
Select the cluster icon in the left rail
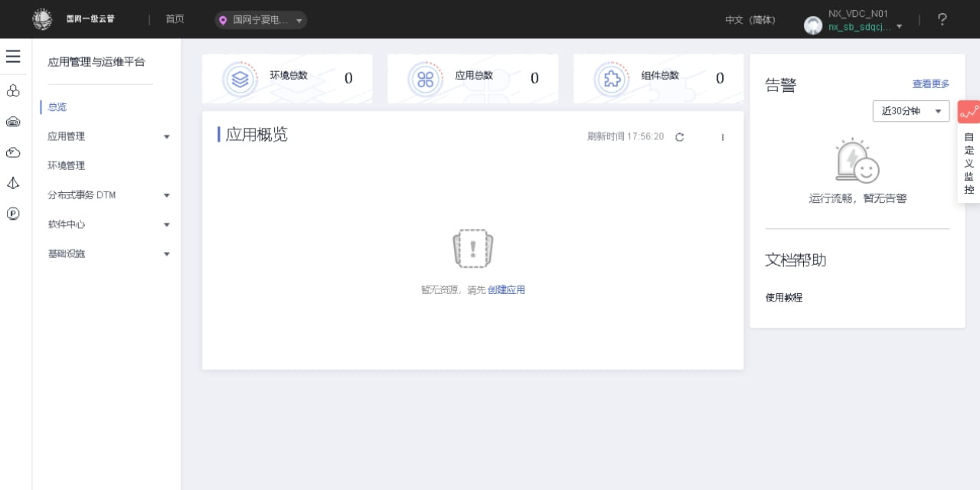(13, 90)
